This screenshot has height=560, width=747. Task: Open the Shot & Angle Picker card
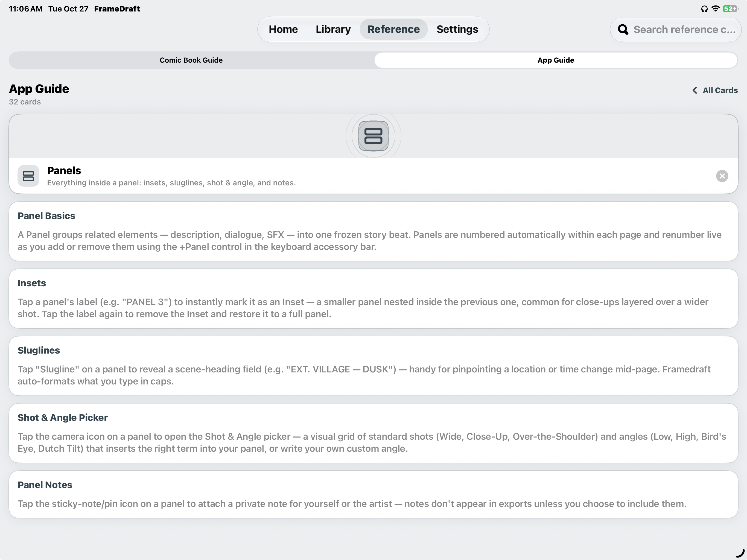tap(373, 433)
